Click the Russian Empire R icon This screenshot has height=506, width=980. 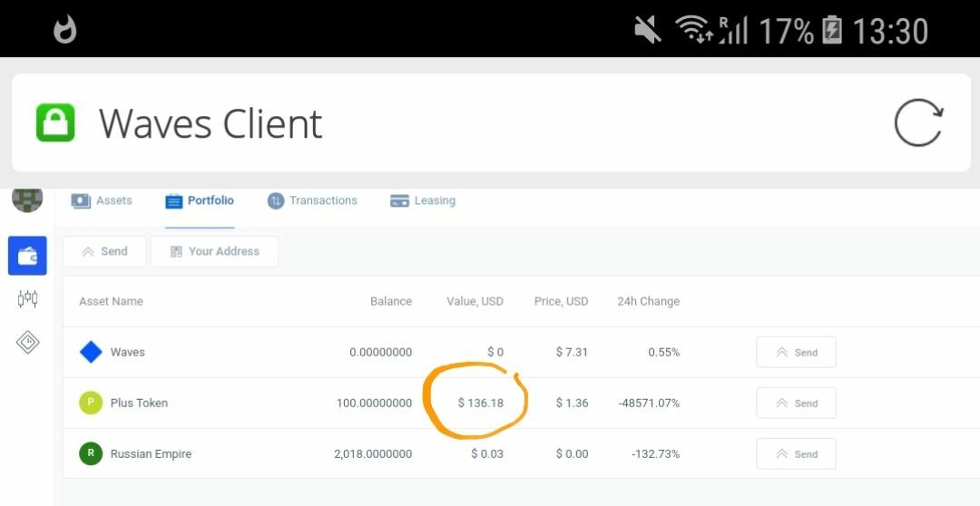91,453
